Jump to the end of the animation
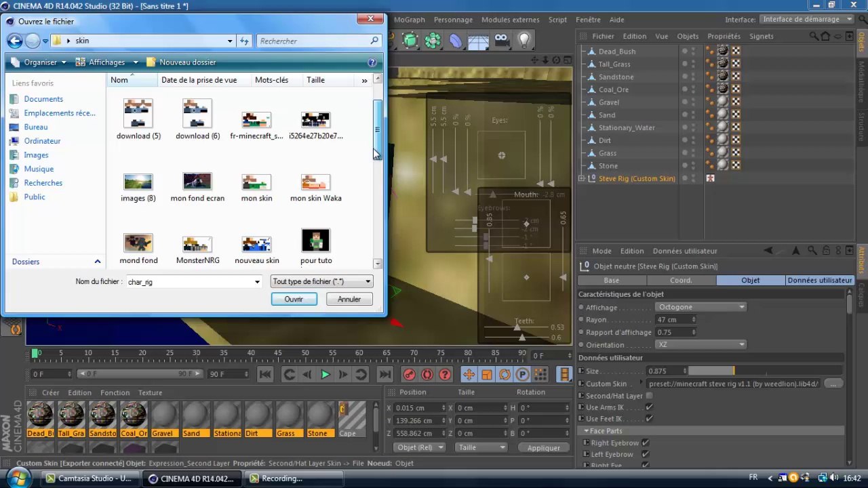 (x=385, y=374)
